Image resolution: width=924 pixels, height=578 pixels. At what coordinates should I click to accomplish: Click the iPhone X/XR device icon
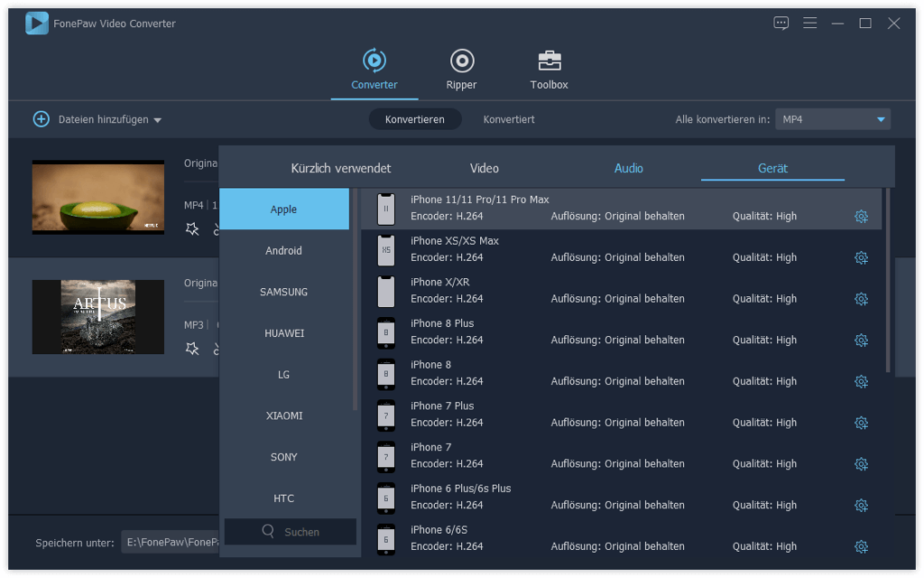(x=386, y=292)
